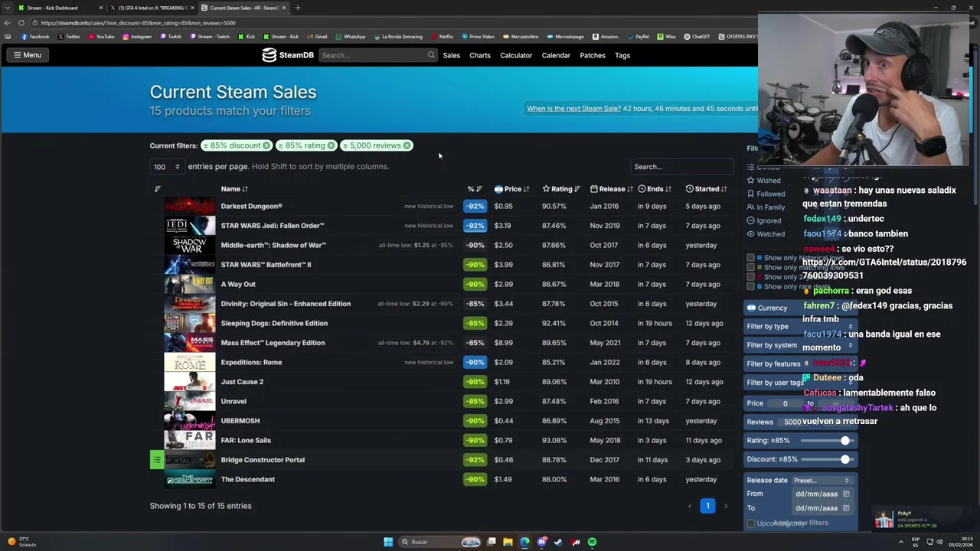The height and width of the screenshot is (551, 980).
Task: Open the PayPal bookmark
Action: click(638, 37)
